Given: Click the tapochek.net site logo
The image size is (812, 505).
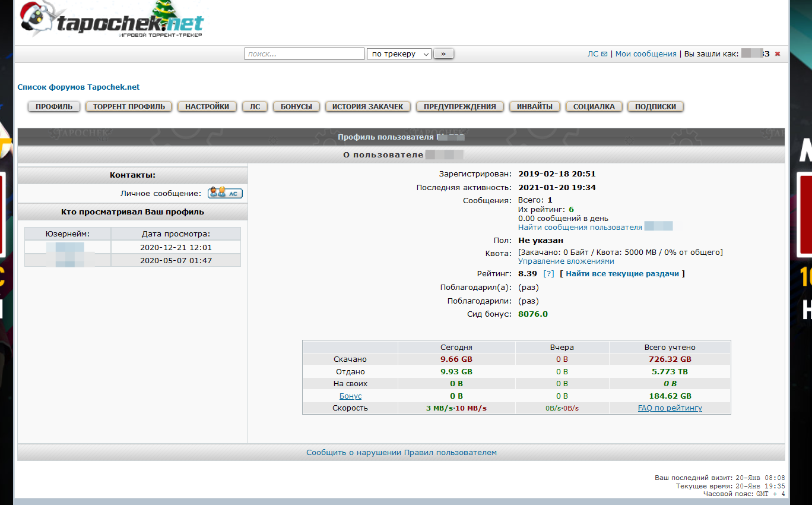Looking at the screenshot, I should coord(113,23).
